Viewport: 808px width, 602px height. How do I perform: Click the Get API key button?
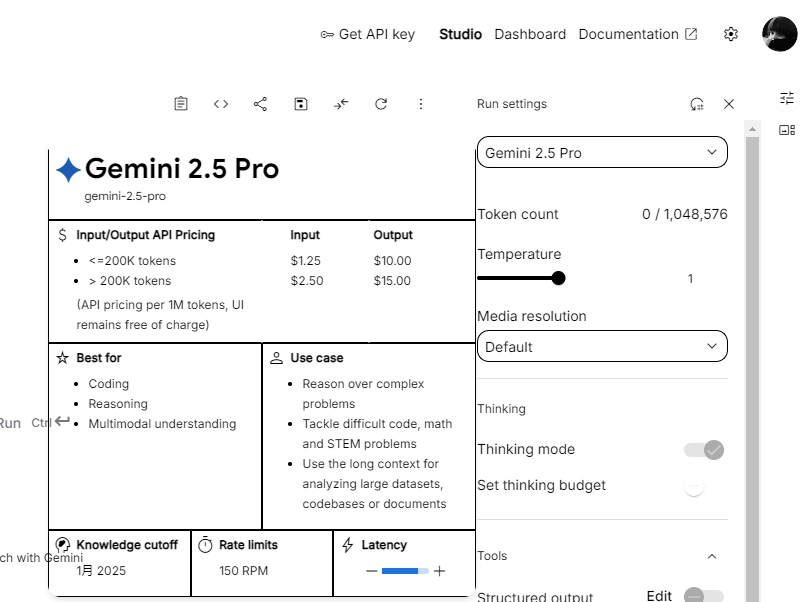coord(367,35)
